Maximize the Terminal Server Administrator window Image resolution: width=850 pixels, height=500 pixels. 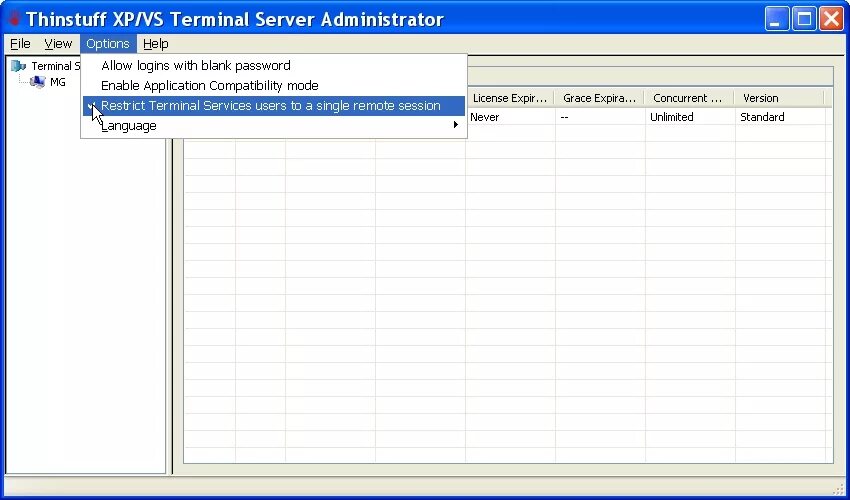point(804,19)
